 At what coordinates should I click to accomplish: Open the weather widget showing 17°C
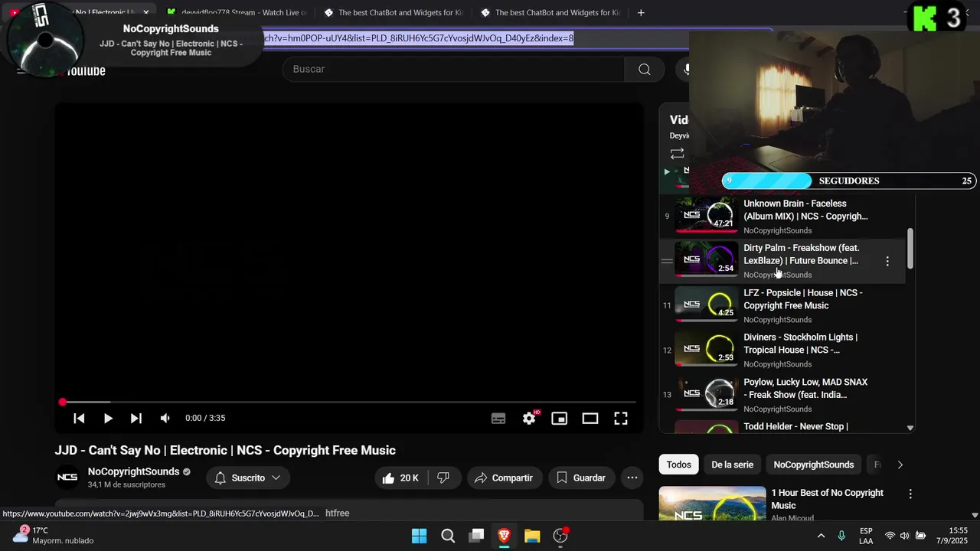tap(54, 536)
